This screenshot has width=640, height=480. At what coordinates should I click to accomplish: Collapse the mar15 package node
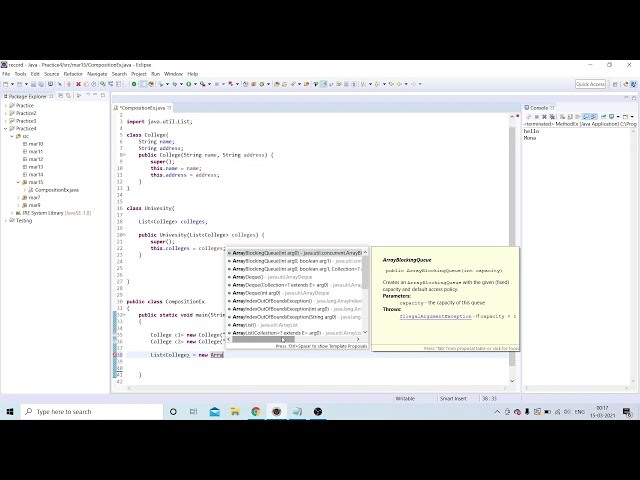(x=18, y=182)
